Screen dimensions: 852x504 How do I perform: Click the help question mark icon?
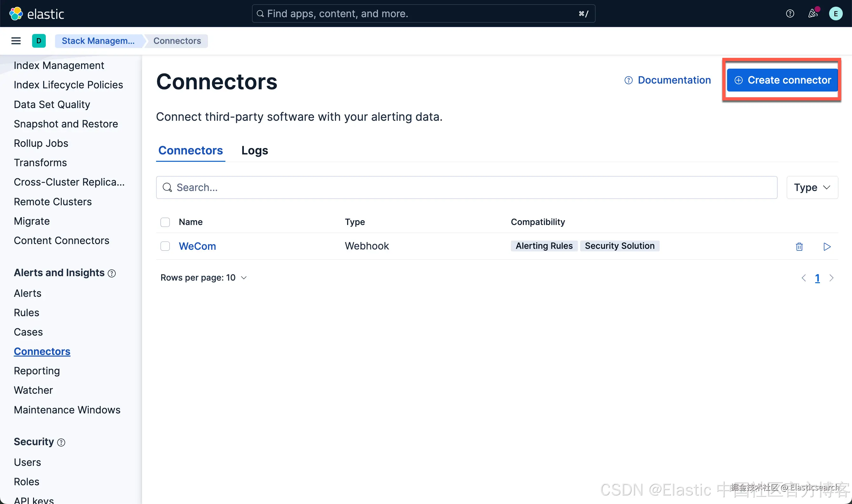pyautogui.click(x=790, y=14)
